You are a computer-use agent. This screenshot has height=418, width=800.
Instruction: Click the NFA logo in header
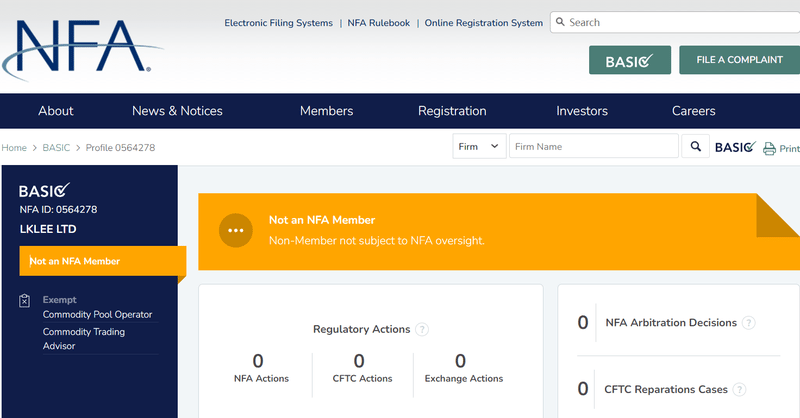point(82,45)
